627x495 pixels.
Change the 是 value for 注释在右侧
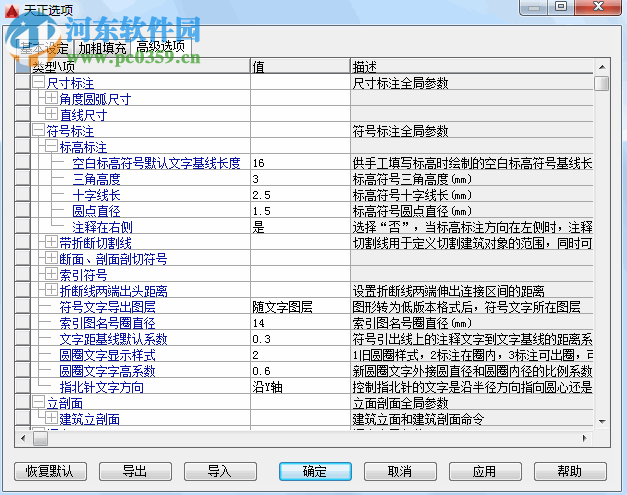300,226
